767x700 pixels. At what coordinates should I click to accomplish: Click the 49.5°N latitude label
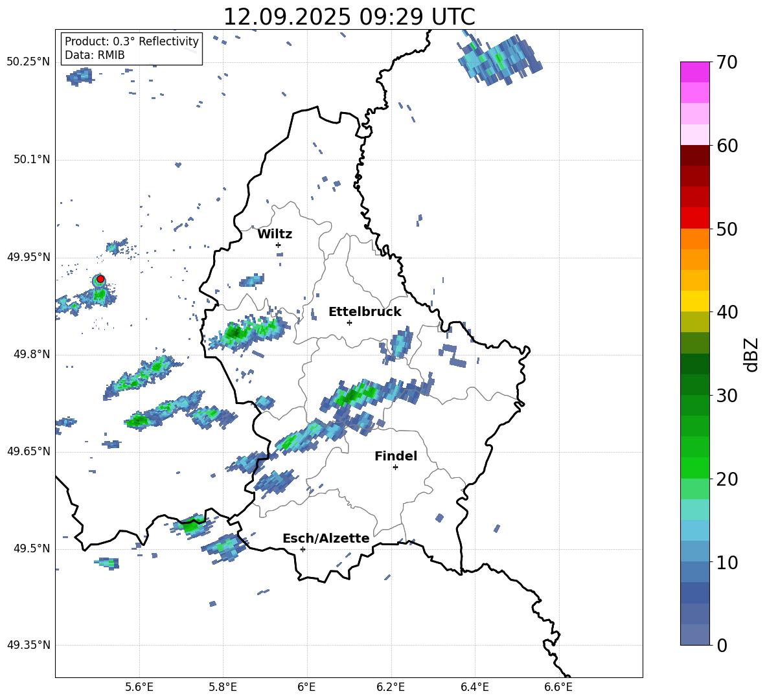click(x=32, y=548)
